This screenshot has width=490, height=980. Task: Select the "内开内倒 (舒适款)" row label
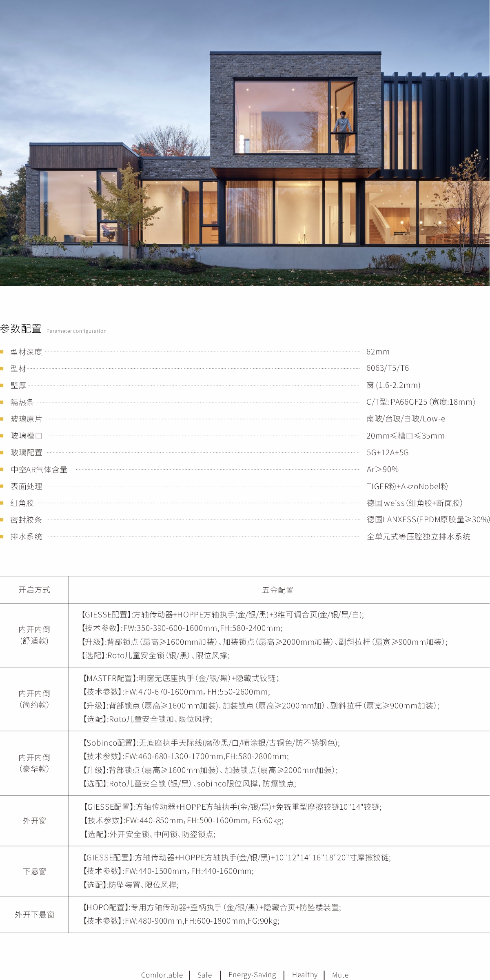click(x=34, y=635)
